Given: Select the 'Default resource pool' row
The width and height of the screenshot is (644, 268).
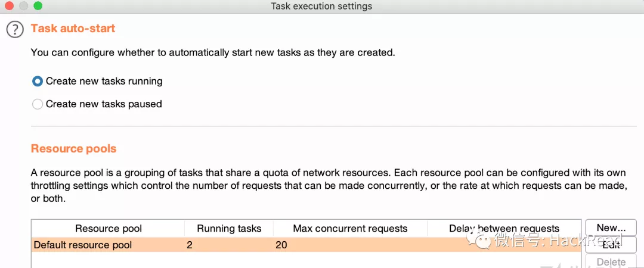Looking at the screenshot, I should (x=83, y=245).
